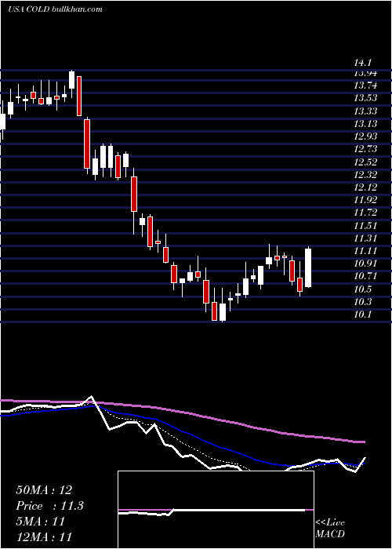Click the '<<Live MACD' label

point(330,528)
